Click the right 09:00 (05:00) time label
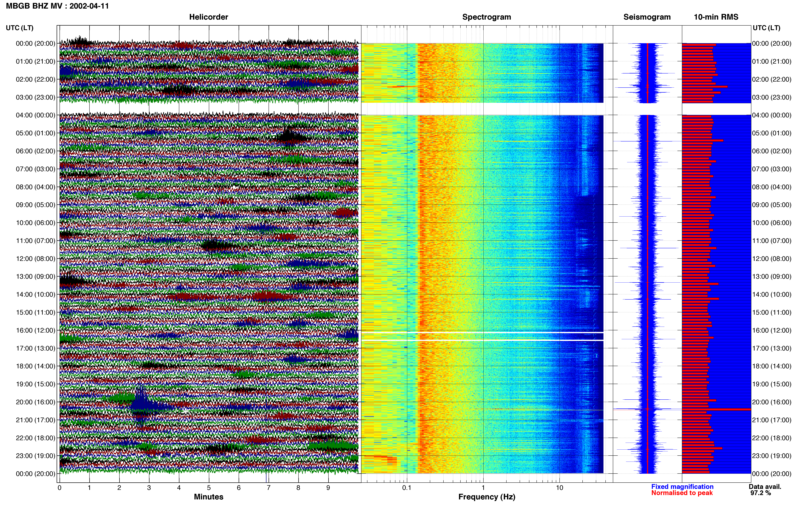 coord(772,205)
